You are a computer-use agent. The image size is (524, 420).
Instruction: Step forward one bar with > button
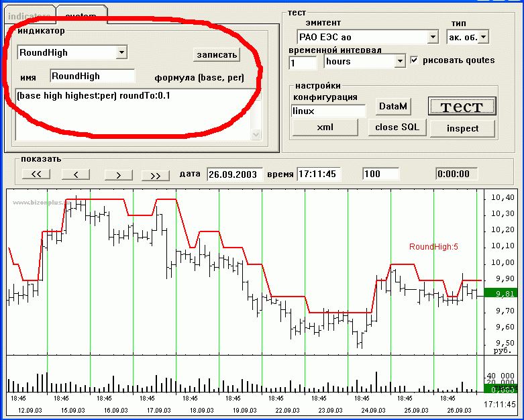[x=117, y=174]
